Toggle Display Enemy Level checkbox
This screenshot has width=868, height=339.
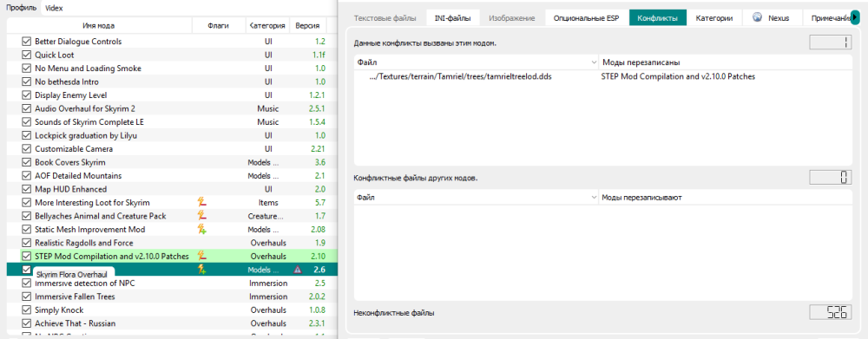(26, 95)
